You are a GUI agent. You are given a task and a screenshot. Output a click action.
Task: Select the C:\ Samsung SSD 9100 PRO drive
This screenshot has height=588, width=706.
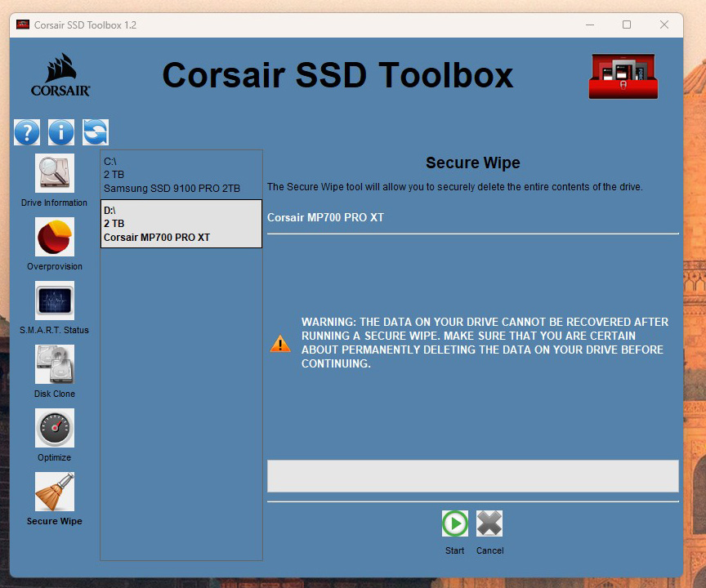(181, 175)
